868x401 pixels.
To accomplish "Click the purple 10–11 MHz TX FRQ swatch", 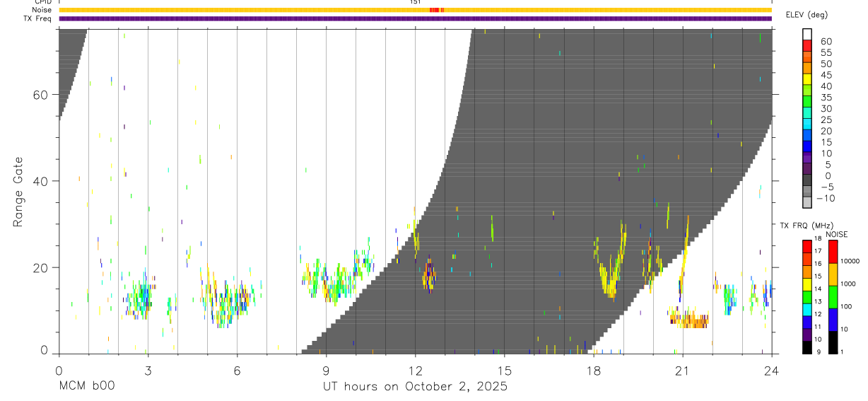I will tap(807, 335).
